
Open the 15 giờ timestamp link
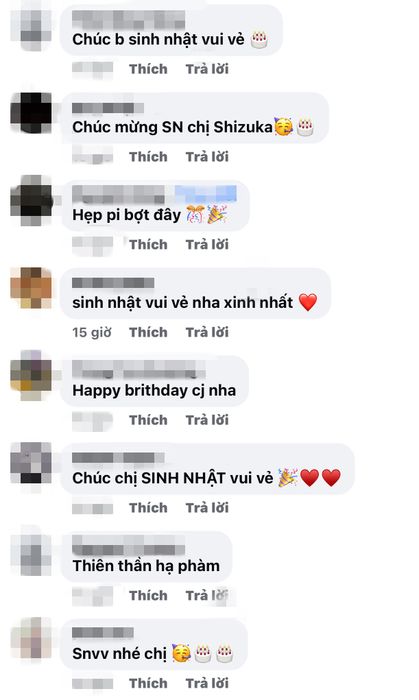click(x=91, y=332)
